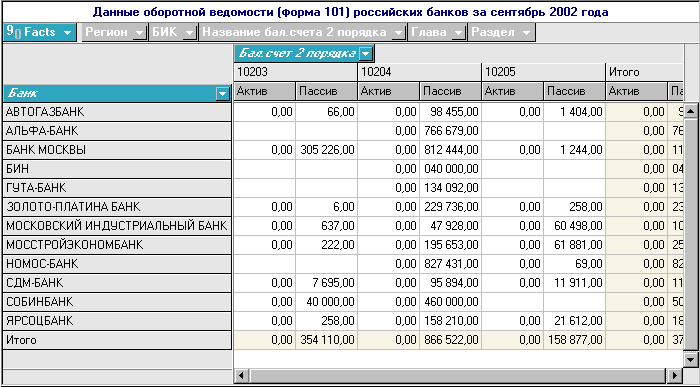This screenshot has height=387, width=700.
Task: Select the АВТОГАЗБАНК row header
Action: (x=117, y=112)
